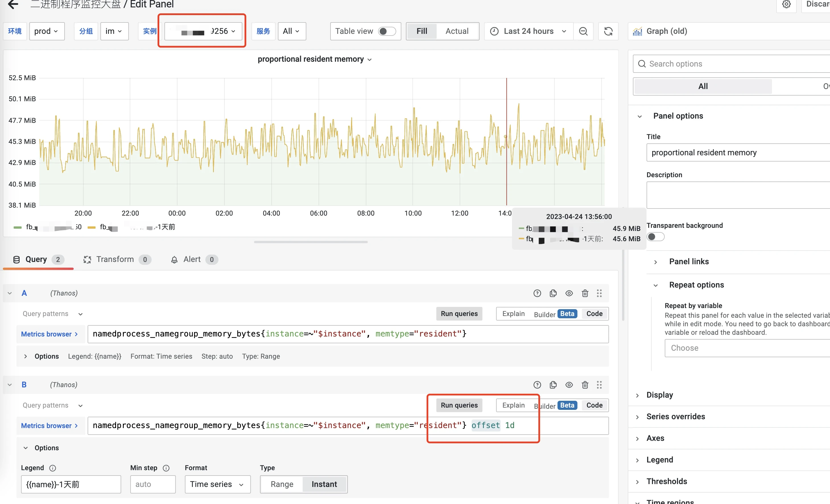The height and width of the screenshot is (504, 830).
Task: Select the All options tab
Action: tap(703, 86)
